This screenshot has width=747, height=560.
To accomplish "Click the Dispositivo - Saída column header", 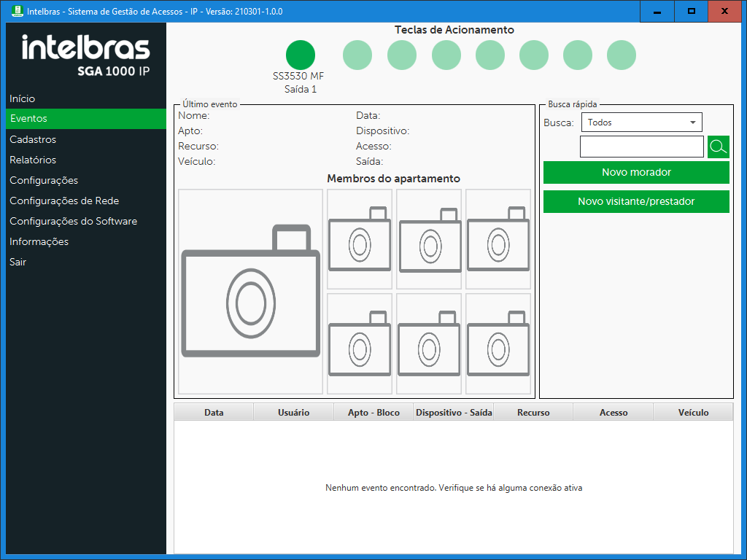I will tap(454, 413).
